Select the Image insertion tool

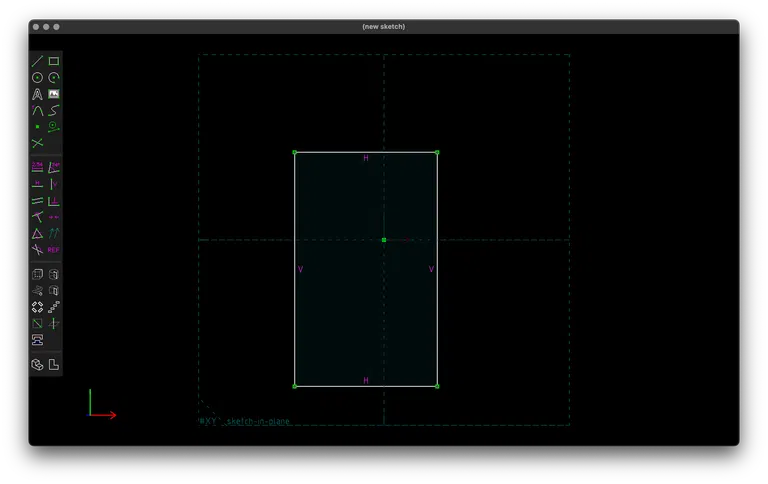pos(54,94)
